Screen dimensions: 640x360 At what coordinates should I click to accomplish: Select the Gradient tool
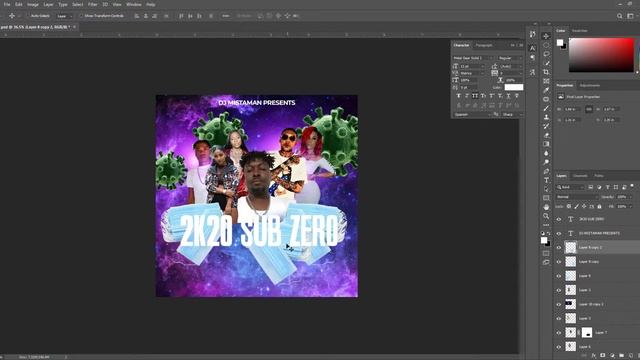click(x=546, y=144)
